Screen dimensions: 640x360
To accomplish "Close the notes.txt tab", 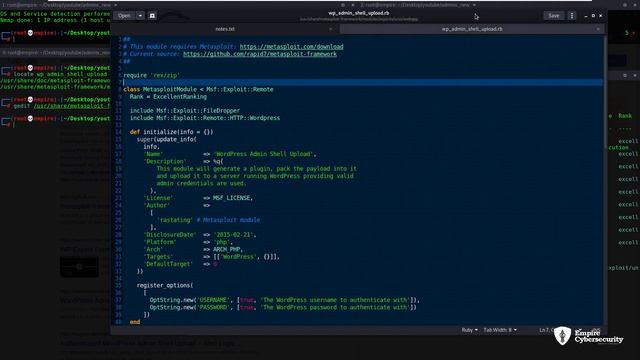I will [x=330, y=29].
